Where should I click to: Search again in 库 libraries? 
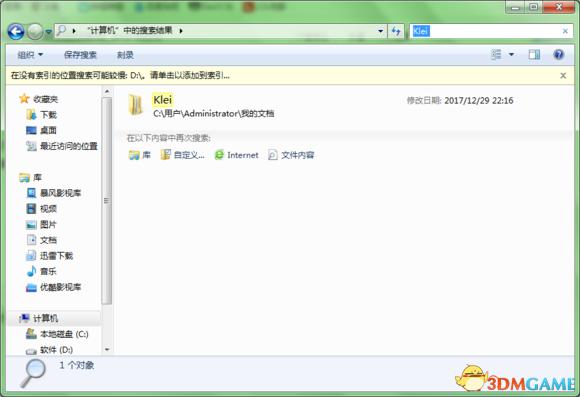pos(139,155)
